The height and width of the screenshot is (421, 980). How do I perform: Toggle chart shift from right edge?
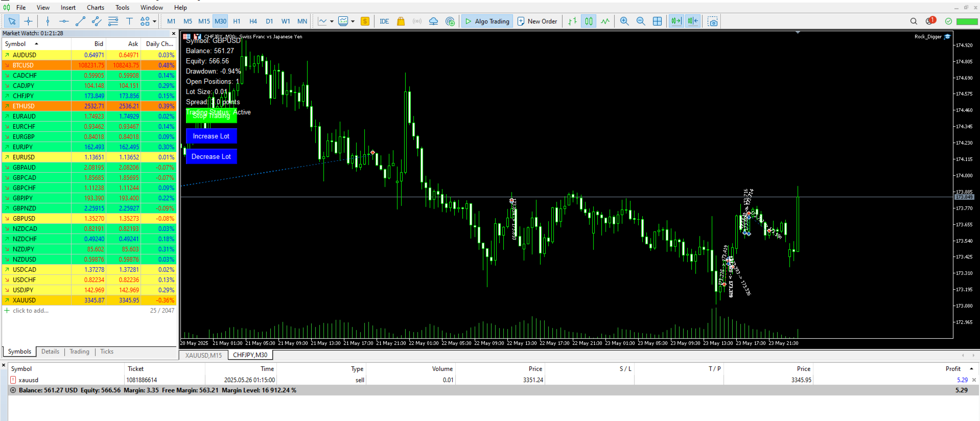692,21
